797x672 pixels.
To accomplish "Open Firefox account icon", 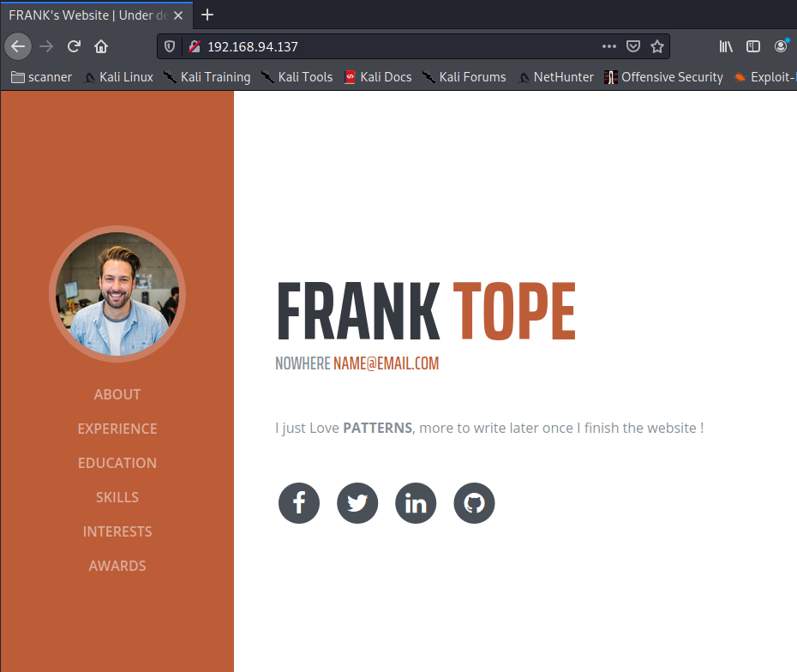I will point(781,46).
